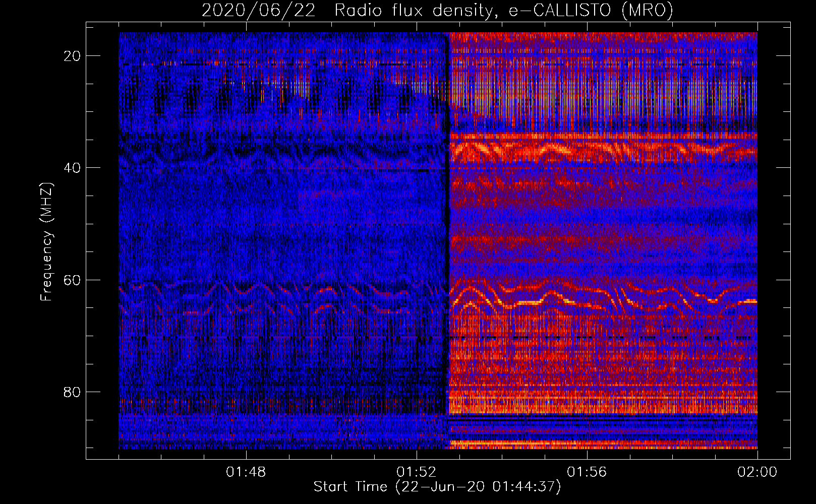The height and width of the screenshot is (504, 816).
Task: Click the '60' frequency tick label
Action: (x=73, y=280)
